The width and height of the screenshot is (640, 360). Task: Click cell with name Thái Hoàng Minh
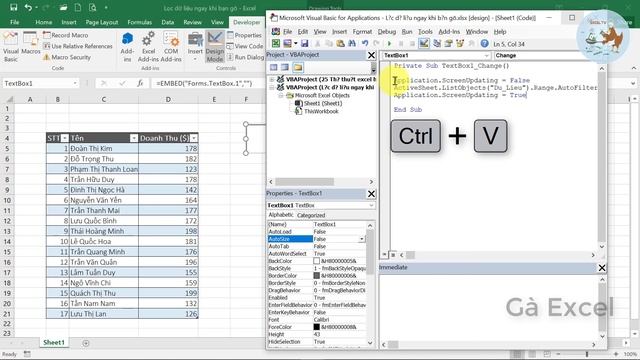coord(104,231)
